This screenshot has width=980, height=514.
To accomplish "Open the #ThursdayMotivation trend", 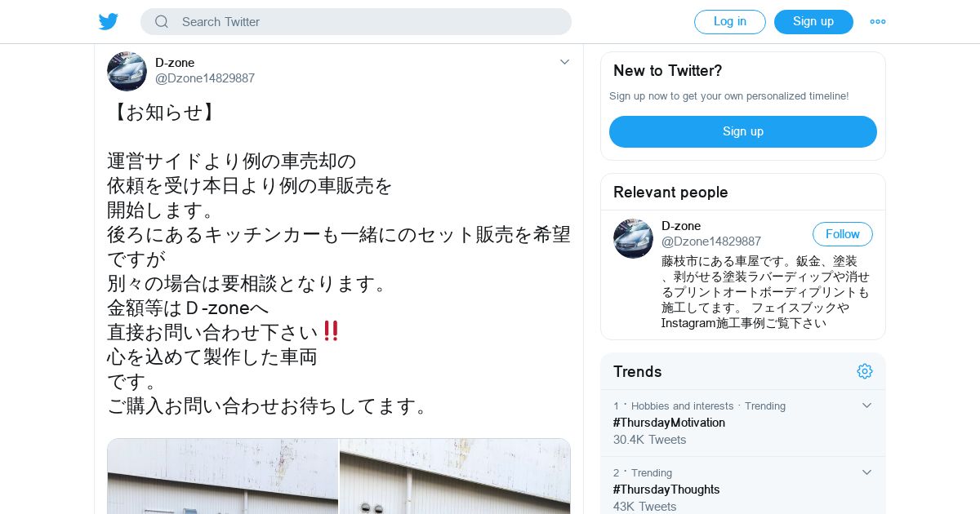I will [669, 423].
